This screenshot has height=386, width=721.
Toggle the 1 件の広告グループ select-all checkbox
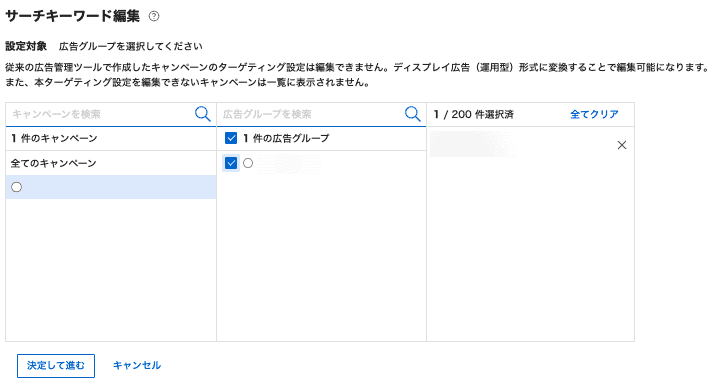(231, 138)
